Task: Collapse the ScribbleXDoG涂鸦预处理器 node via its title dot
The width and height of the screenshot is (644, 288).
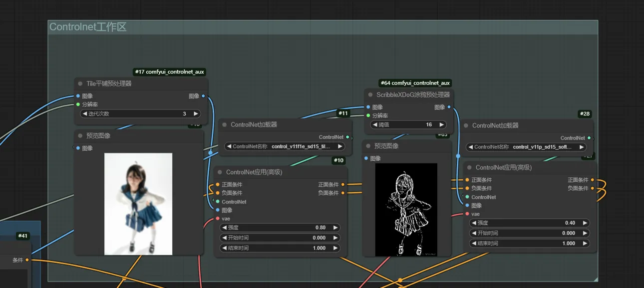Action: (370, 94)
